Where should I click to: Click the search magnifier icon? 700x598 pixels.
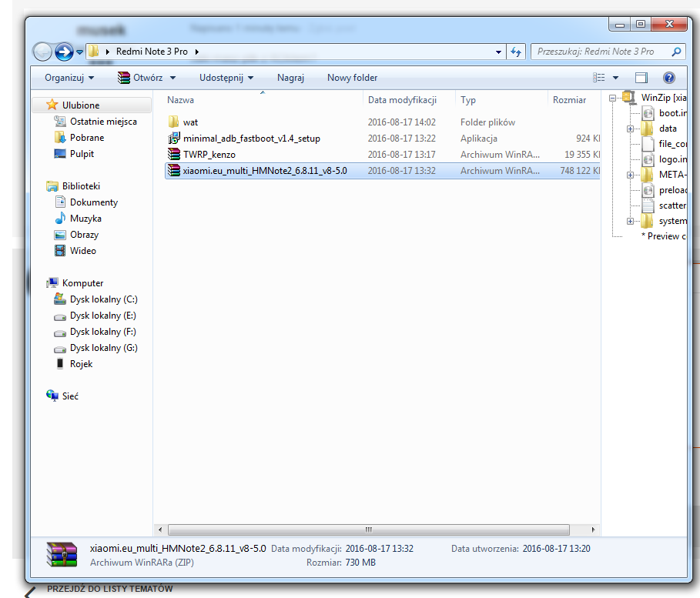point(676,52)
